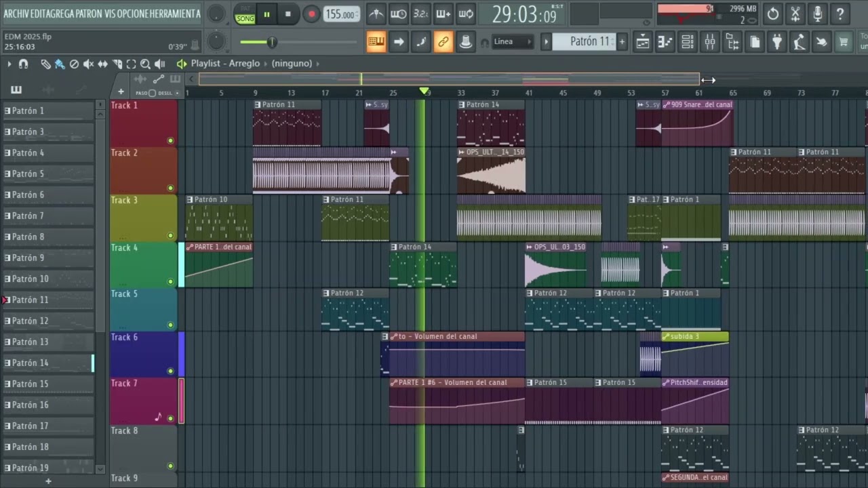Select Patrón 10 in the pattern picker
This screenshot has width=868, height=488.
click(47, 279)
